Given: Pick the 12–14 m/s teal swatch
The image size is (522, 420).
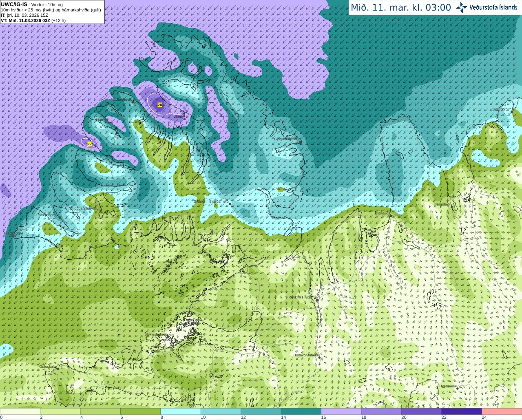Looking at the screenshot, I should (261, 411).
